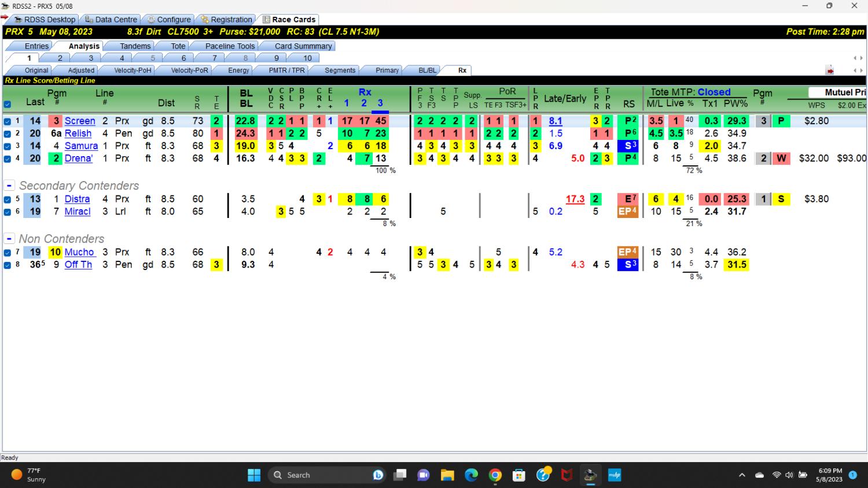Click blue S3 running style box for Samura
Image resolution: width=868 pixels, height=488 pixels.
point(628,146)
